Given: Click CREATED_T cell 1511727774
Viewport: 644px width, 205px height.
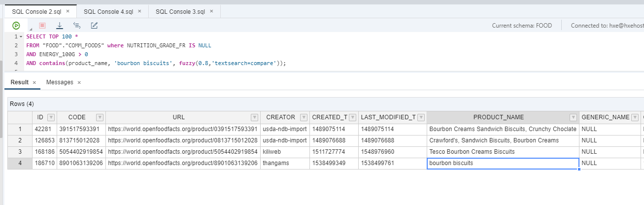Looking at the screenshot, I should (x=334, y=152).
